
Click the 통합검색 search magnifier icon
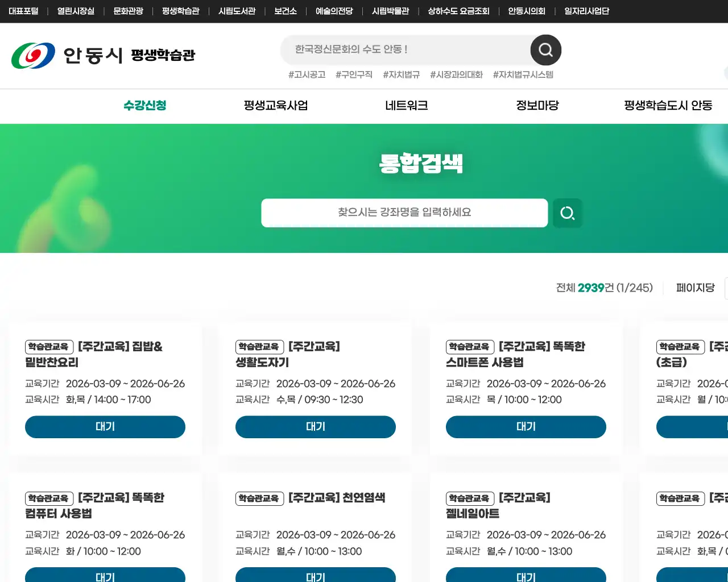click(567, 213)
